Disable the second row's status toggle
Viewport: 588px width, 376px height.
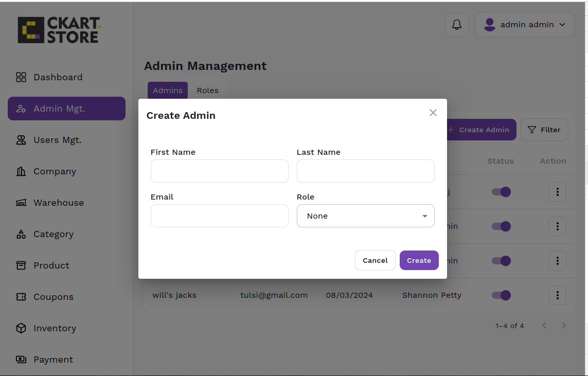point(501,226)
